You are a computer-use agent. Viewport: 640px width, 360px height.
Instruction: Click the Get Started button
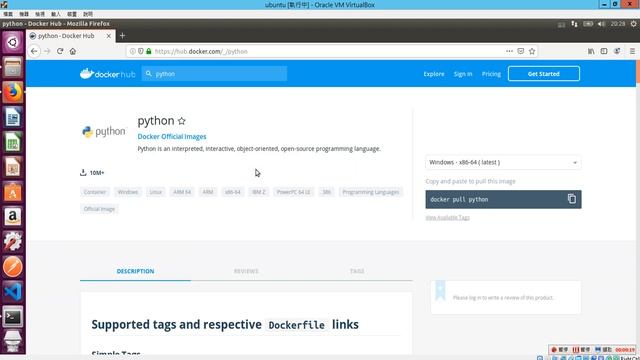click(544, 74)
